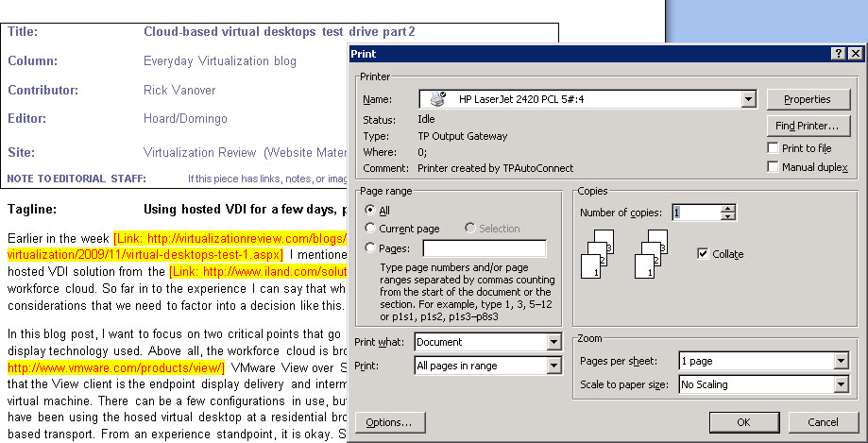Open printer Properties
868x443 pixels.
(808, 100)
